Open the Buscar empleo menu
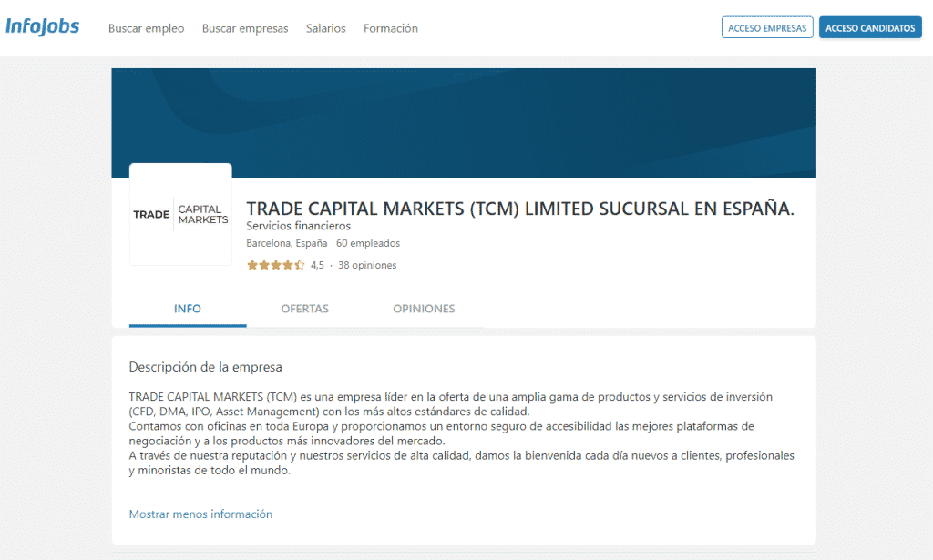This screenshot has height=560, width=933. point(147,28)
